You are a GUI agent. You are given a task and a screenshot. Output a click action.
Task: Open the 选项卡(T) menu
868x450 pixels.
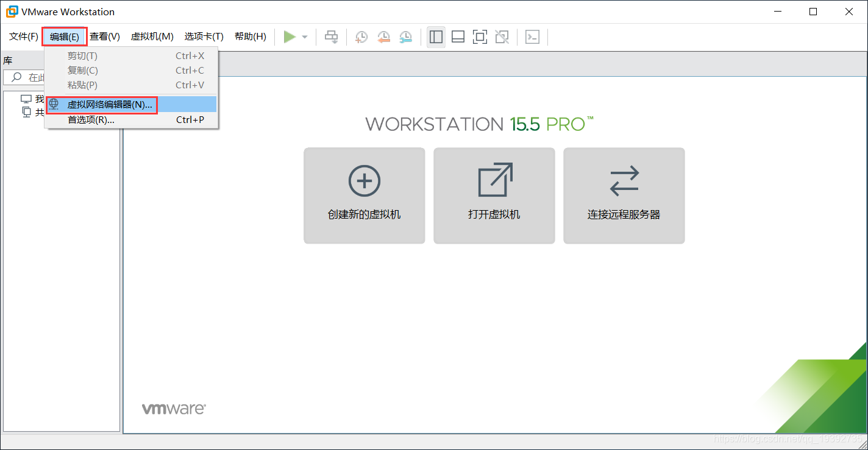click(x=204, y=37)
